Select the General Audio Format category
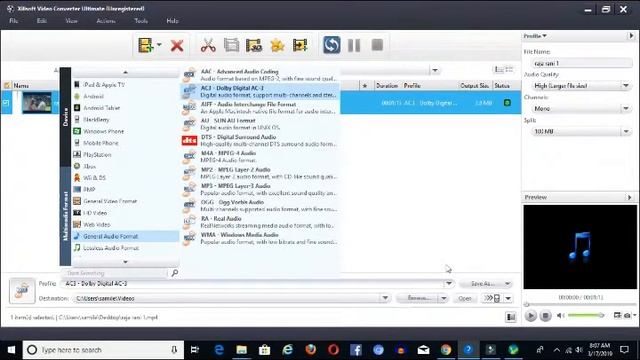This screenshot has height=360, width=640. point(125,236)
